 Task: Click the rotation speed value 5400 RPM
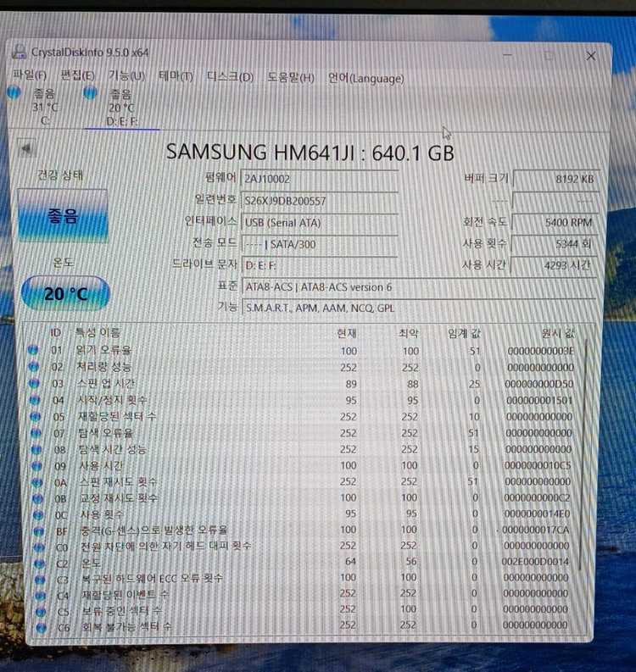pos(554,222)
